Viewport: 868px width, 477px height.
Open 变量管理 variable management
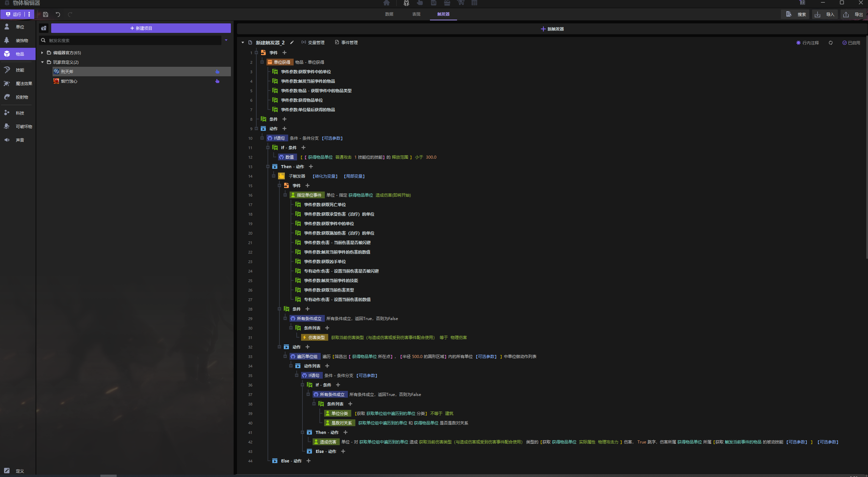pos(313,42)
